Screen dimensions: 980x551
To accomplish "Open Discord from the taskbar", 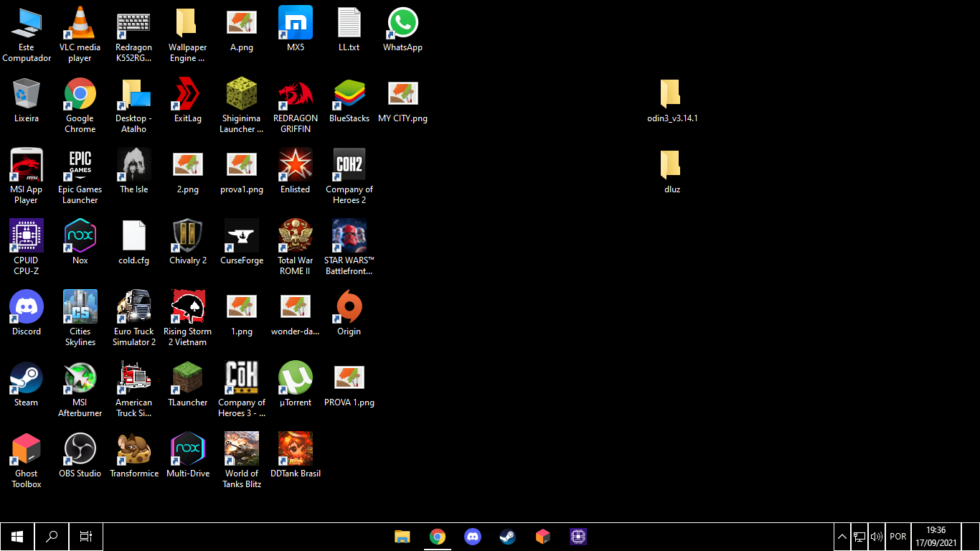I will (x=473, y=537).
